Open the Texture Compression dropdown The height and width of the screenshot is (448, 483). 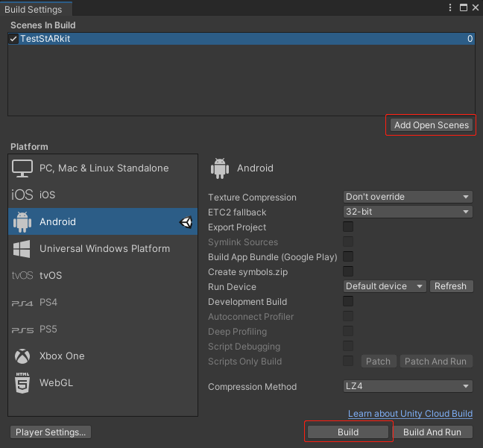pos(408,197)
